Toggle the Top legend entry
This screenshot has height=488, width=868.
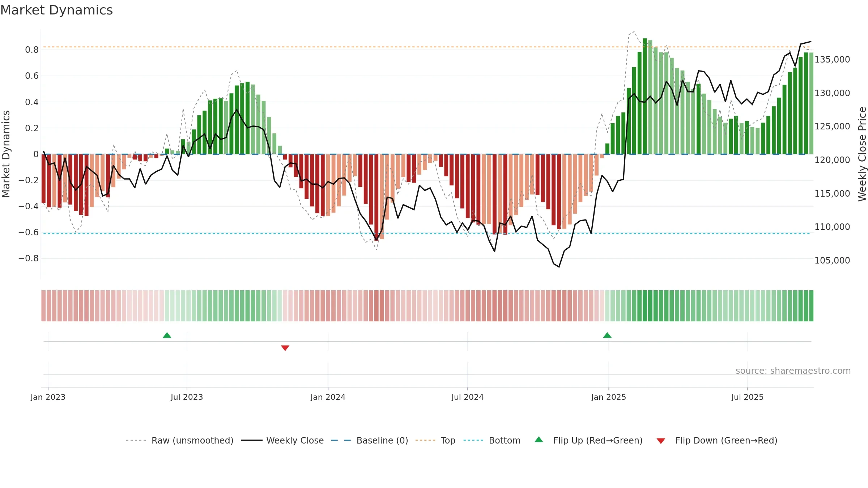[435, 440]
